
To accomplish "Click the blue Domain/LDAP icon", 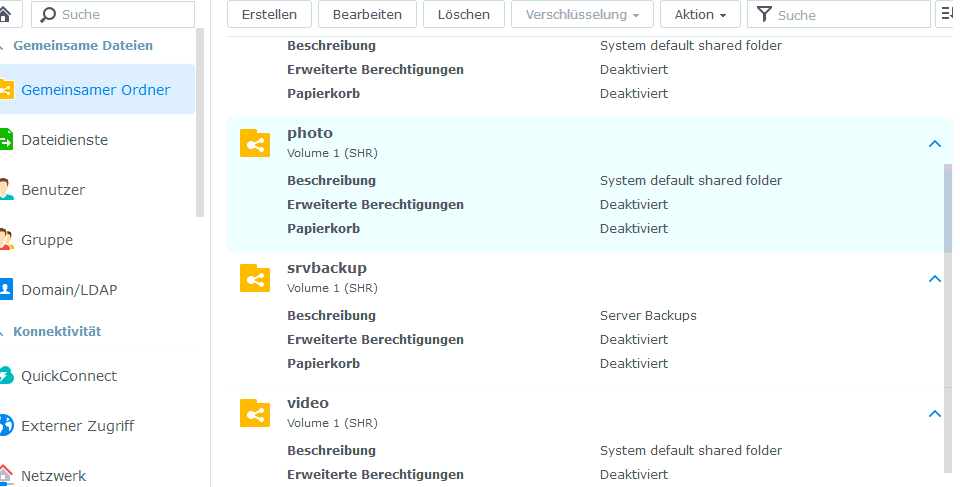I will pos(6,289).
